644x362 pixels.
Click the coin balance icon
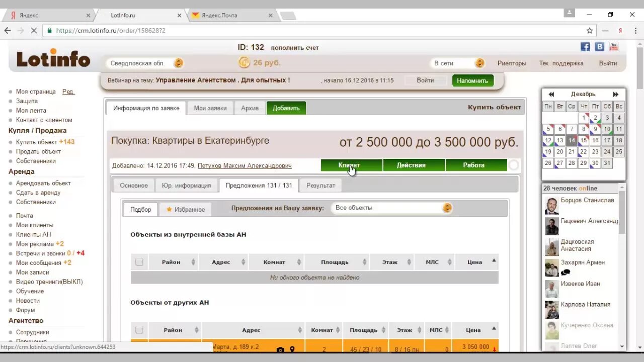coord(244,63)
